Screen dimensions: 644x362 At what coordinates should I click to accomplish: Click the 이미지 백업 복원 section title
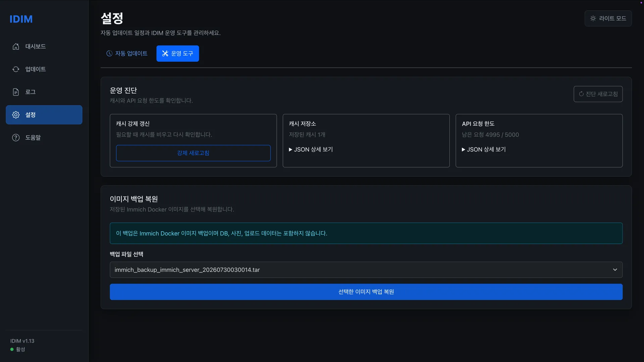[x=134, y=199]
